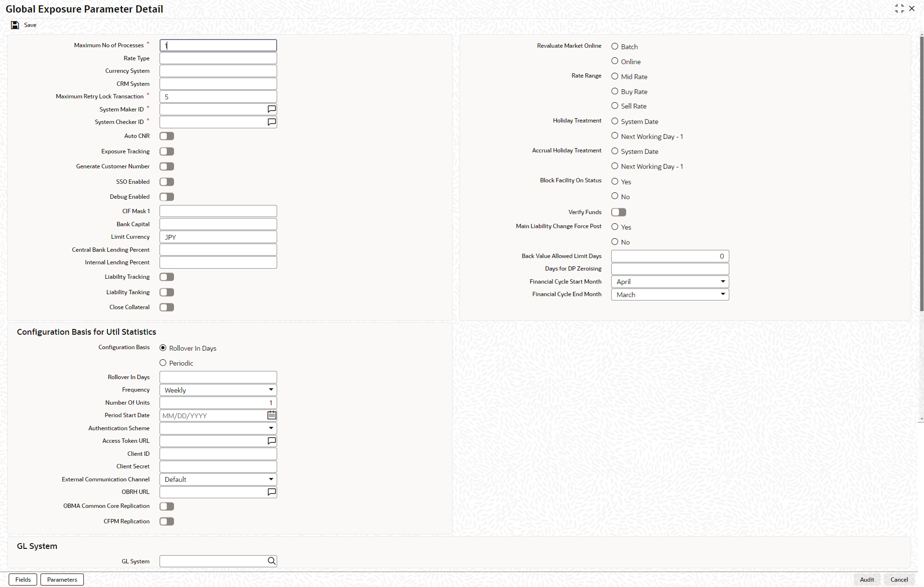924x587 pixels.
Task: Turn on SSO Enabled switch
Action: click(167, 182)
